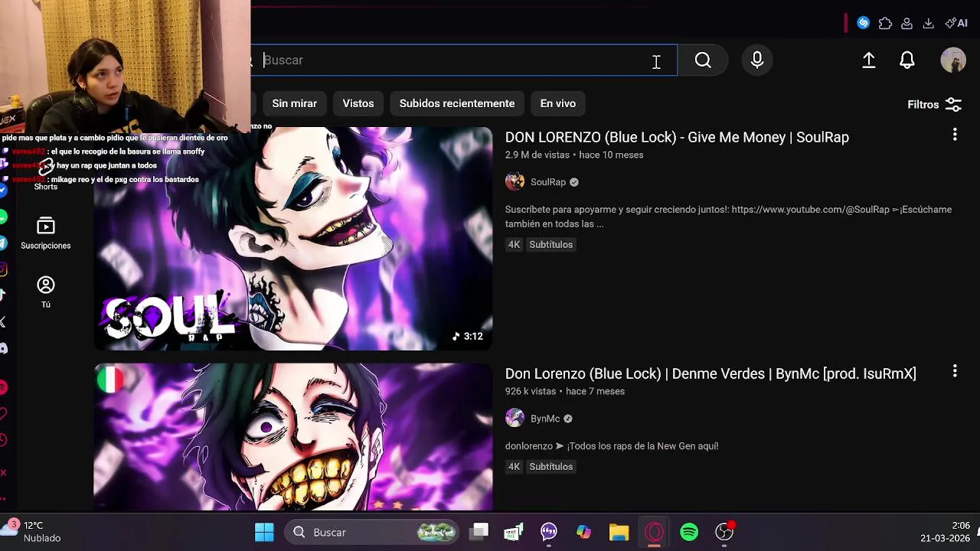Open the browser AI assistant button
Screen dimensions: 980x551
point(956,23)
